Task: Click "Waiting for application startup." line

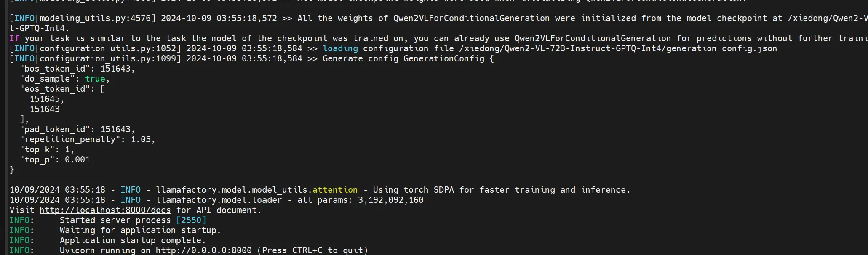Action: point(140,230)
